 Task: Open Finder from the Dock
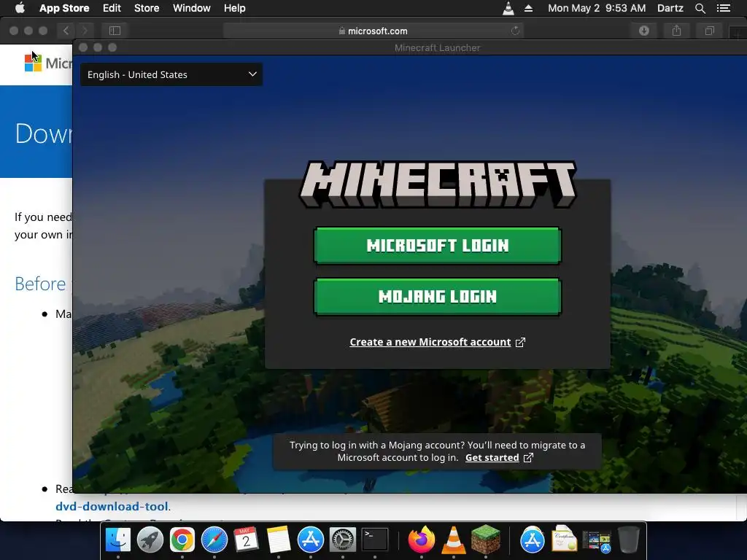[117, 540]
